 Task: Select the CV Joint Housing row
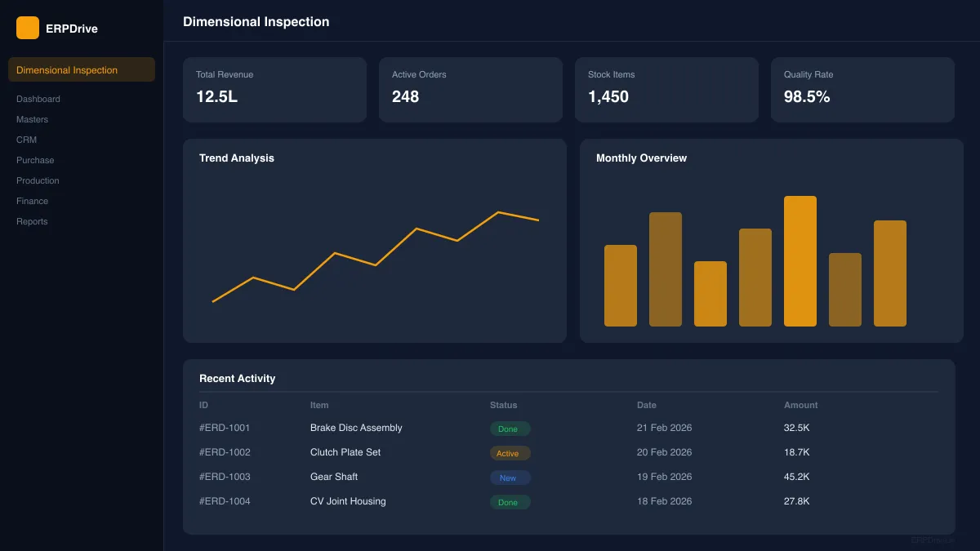click(x=348, y=501)
